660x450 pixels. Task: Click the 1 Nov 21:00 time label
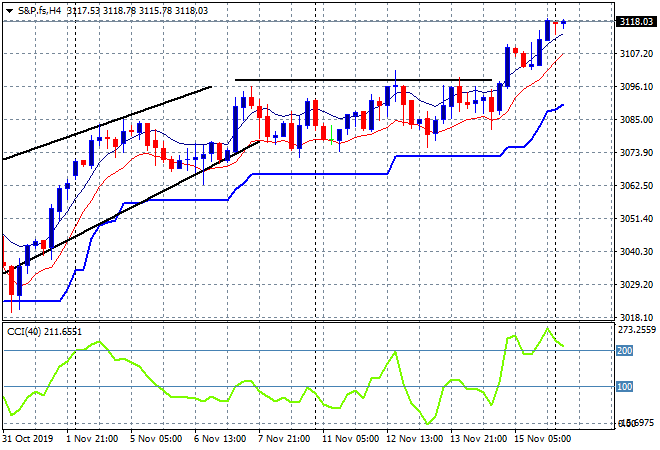click(92, 439)
